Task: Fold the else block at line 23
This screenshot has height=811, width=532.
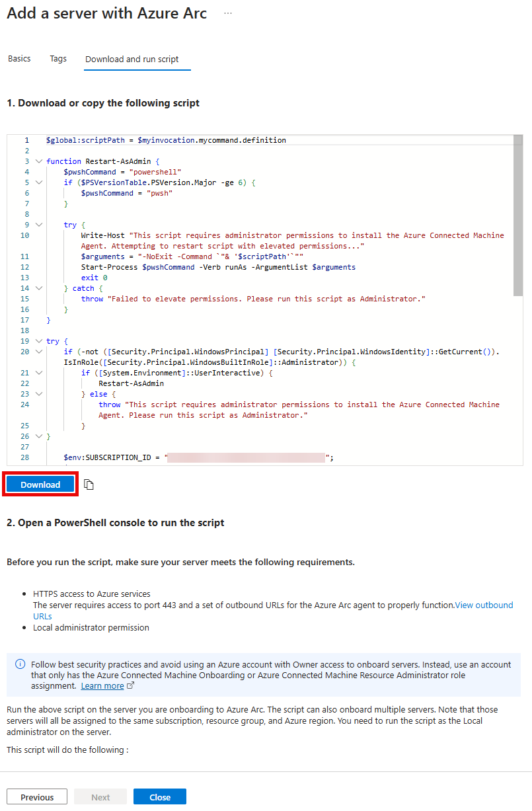Action: 39,394
